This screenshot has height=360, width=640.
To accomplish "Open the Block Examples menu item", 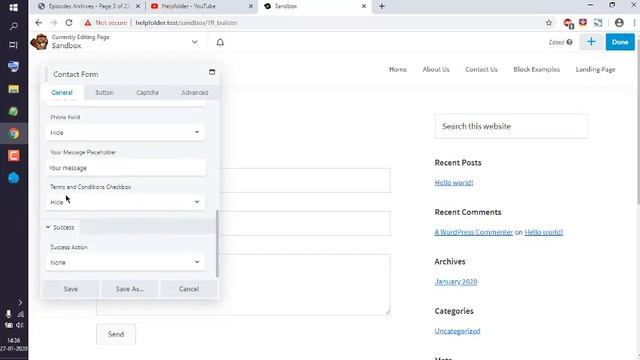I will (537, 69).
